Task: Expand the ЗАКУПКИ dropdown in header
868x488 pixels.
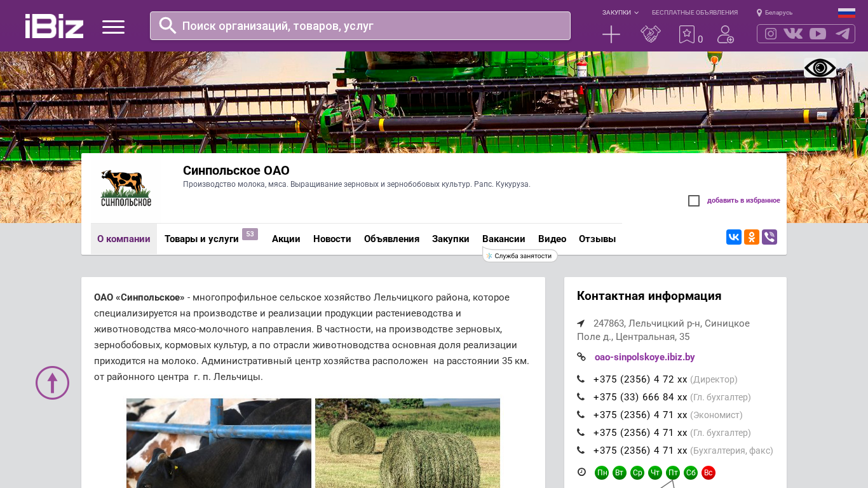Action: [620, 13]
